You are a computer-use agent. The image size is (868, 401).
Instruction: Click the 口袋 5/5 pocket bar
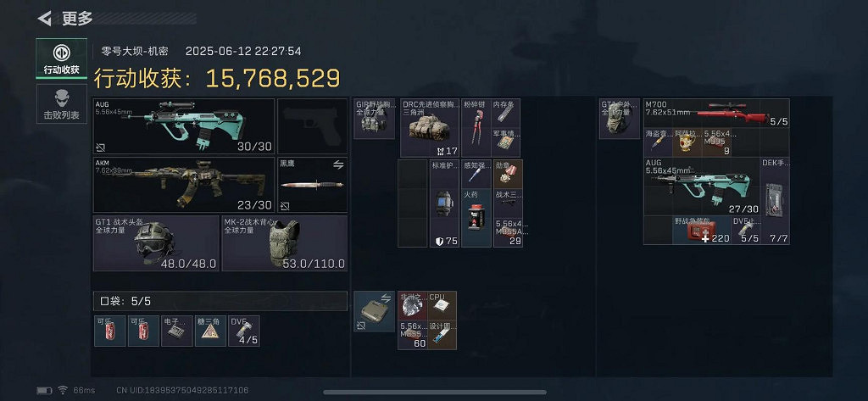(x=220, y=301)
